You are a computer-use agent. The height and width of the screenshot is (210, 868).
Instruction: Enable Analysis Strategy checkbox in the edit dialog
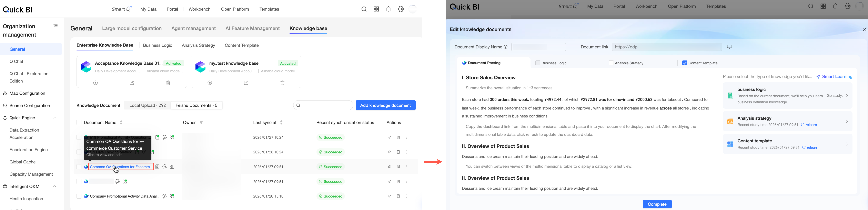tap(611, 63)
